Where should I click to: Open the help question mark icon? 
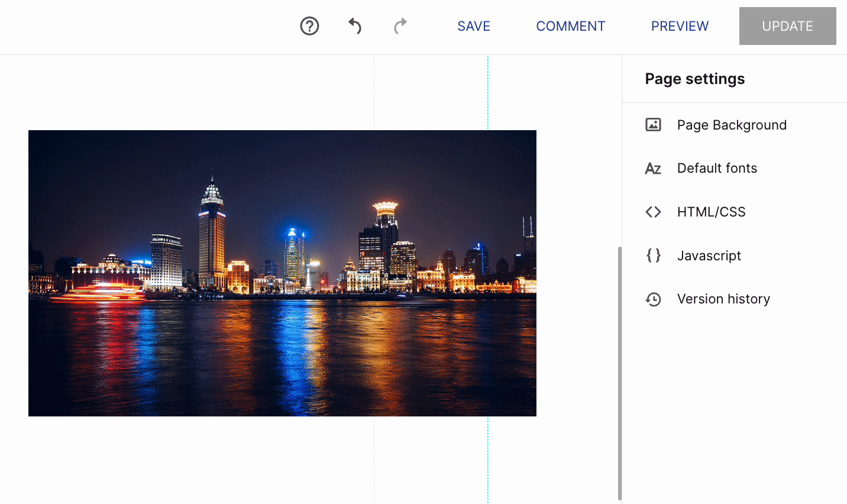[309, 26]
